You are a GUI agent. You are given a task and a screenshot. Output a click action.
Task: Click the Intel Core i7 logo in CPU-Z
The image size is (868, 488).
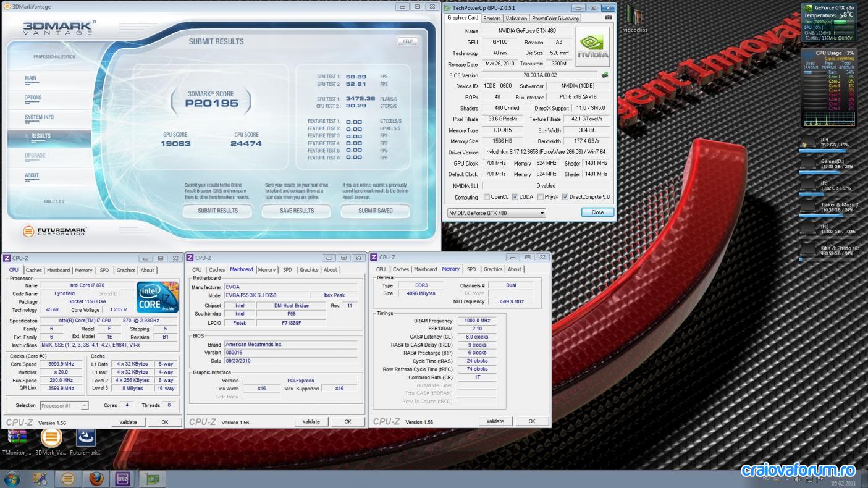click(x=158, y=297)
